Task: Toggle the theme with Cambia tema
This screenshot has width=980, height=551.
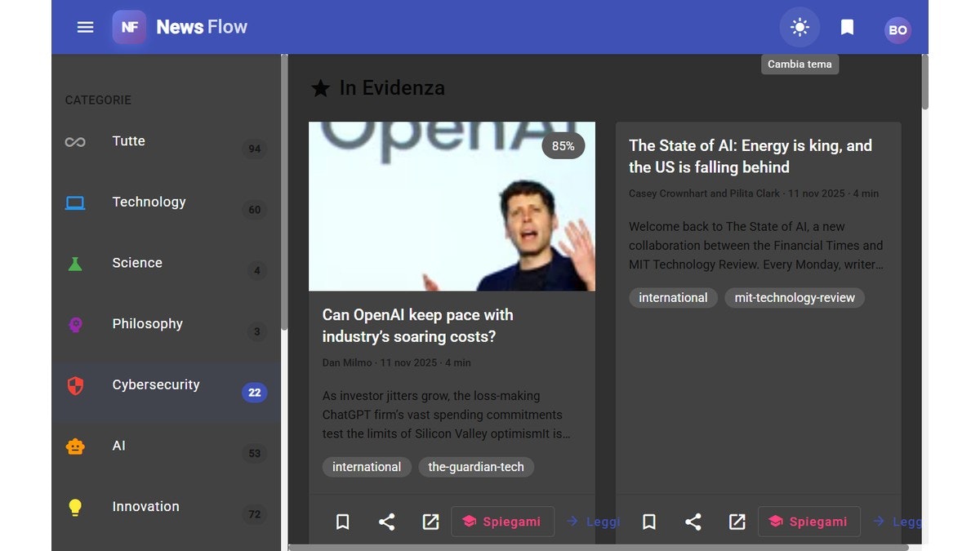Action: tap(800, 27)
